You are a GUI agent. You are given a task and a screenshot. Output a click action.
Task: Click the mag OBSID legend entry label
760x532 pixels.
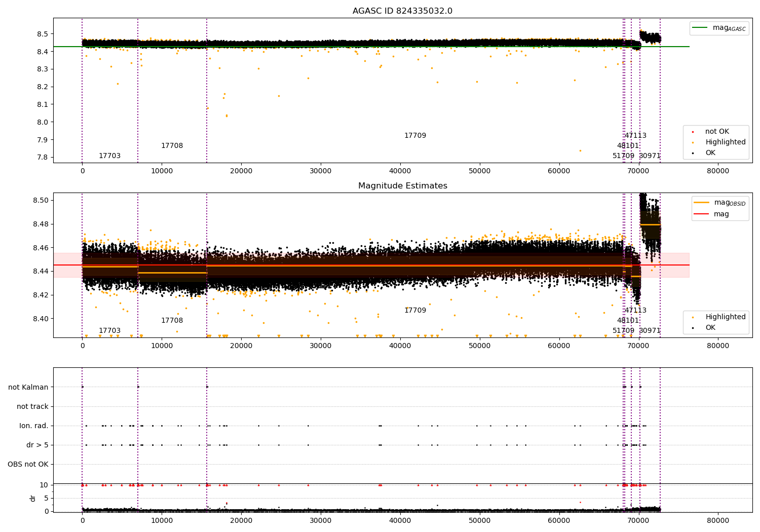[730, 203]
